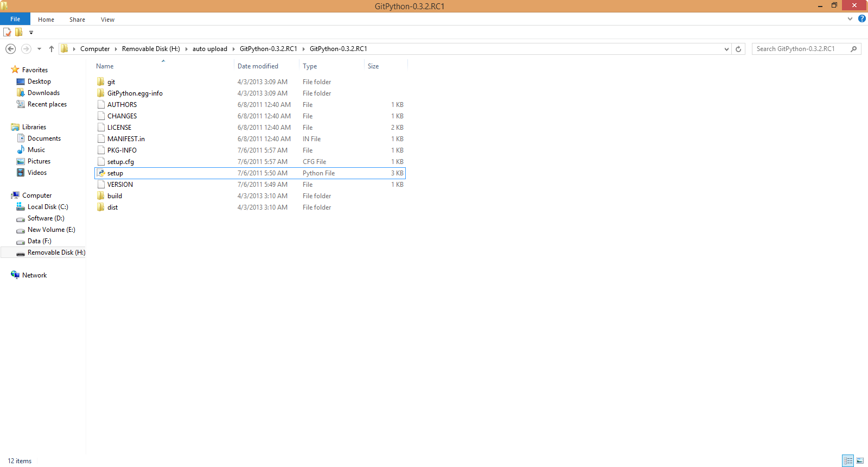This screenshot has height=467, width=868.
Task: Select Removable Disk (H:) in sidebar
Action: coord(56,253)
